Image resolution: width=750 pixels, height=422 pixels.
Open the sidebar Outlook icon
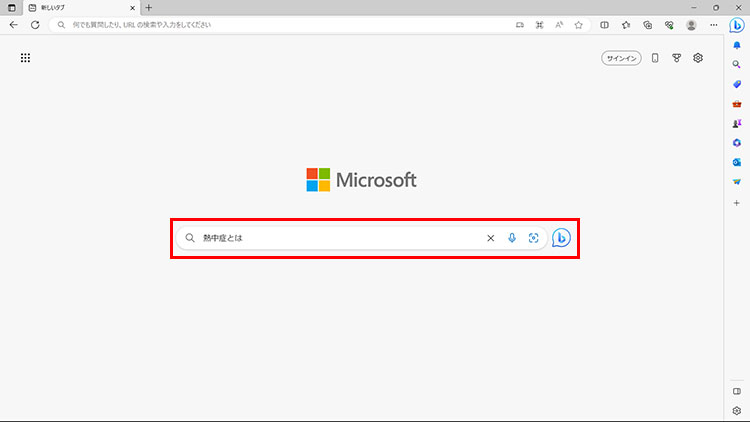coord(737,162)
